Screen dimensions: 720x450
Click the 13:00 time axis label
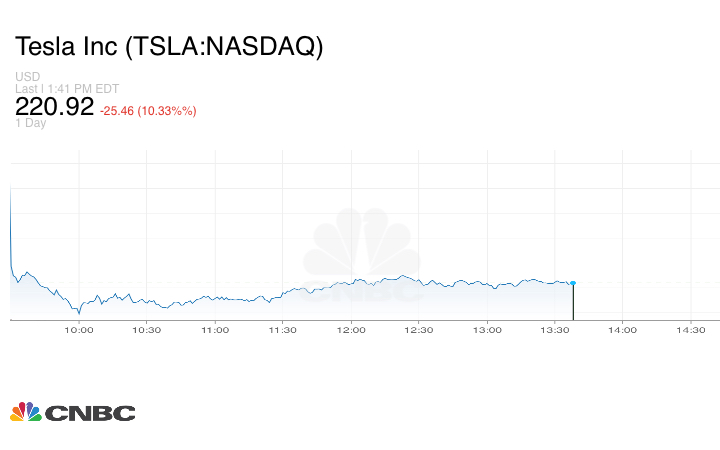click(487, 330)
